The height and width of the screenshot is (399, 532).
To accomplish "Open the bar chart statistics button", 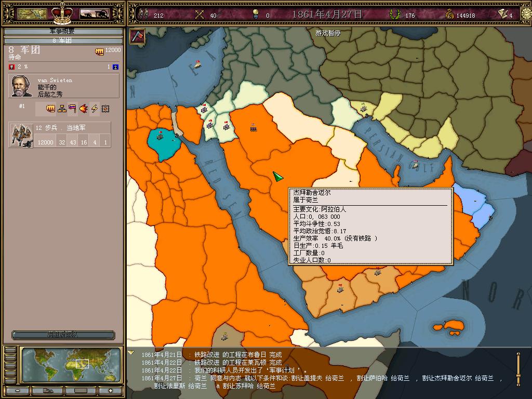I will [x=47, y=391].
